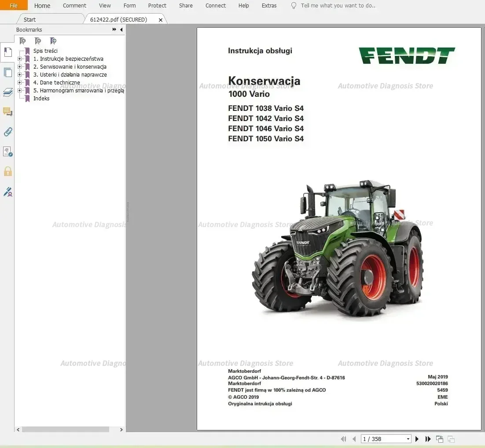485x448 pixels.
Task: Open the Page Thumbnails panel
Action: [7, 72]
